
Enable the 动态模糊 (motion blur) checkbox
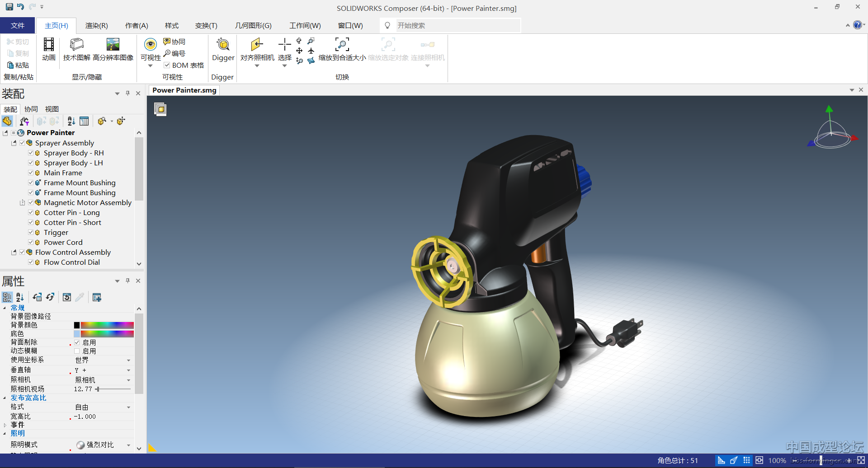pos(77,351)
